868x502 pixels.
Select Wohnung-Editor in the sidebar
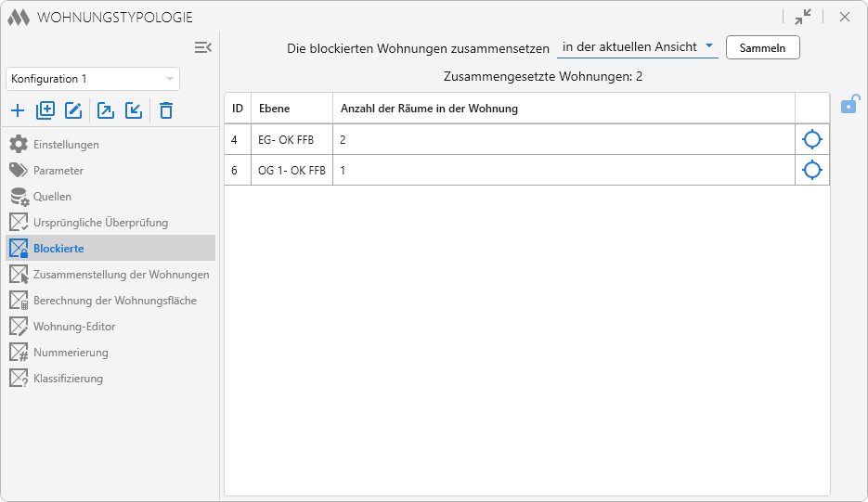(74, 327)
